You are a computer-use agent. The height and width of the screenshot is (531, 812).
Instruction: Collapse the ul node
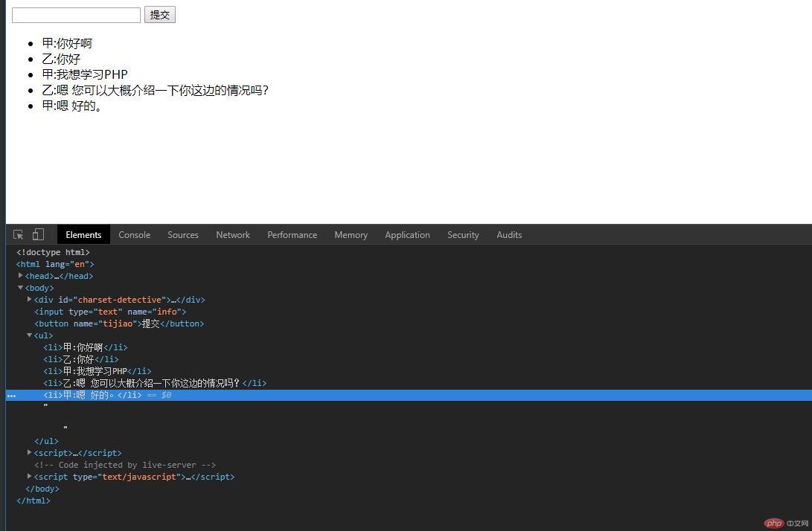[30, 335]
